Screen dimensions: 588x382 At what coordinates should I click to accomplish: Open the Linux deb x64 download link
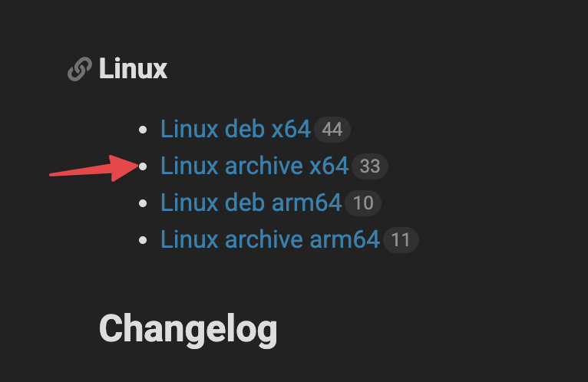pos(236,130)
